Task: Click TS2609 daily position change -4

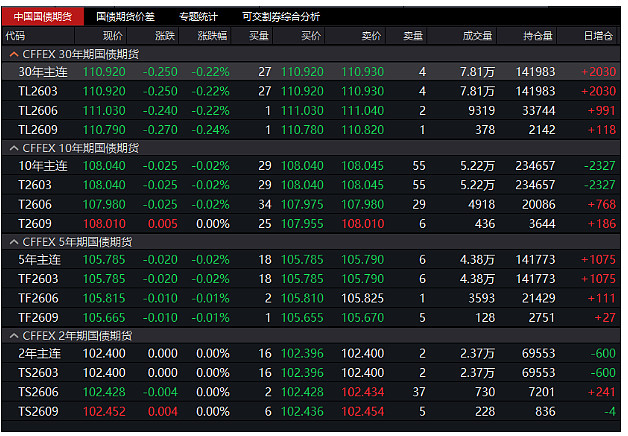Action: tap(610, 412)
